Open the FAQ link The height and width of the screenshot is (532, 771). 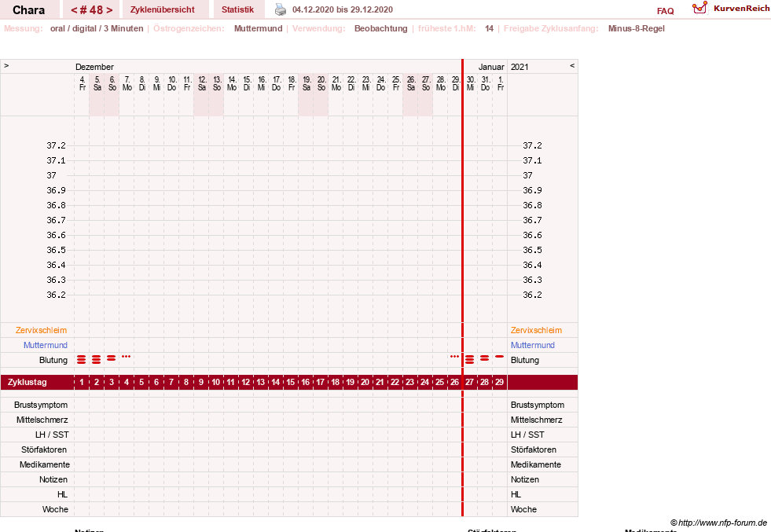pyautogui.click(x=665, y=11)
